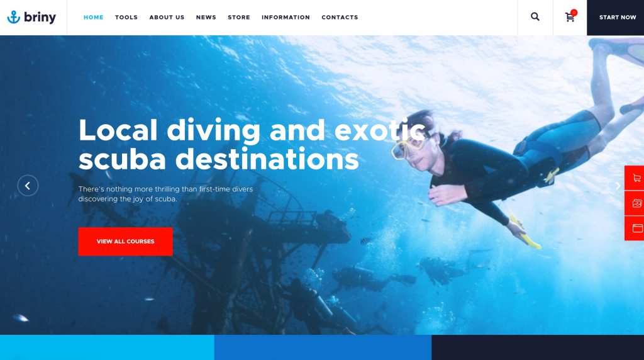
Task: Open the search magnifier icon
Action: 535,17
